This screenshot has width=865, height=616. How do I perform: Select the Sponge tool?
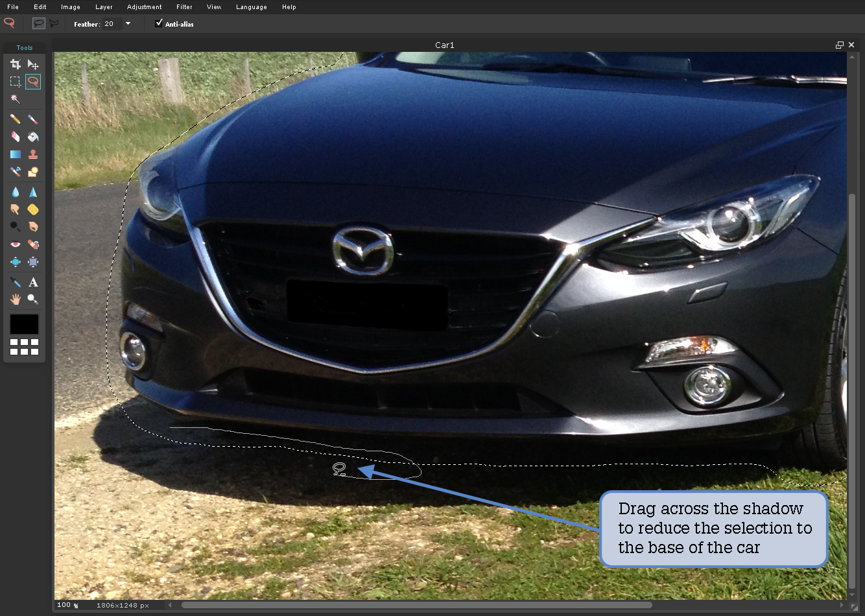tap(33, 209)
